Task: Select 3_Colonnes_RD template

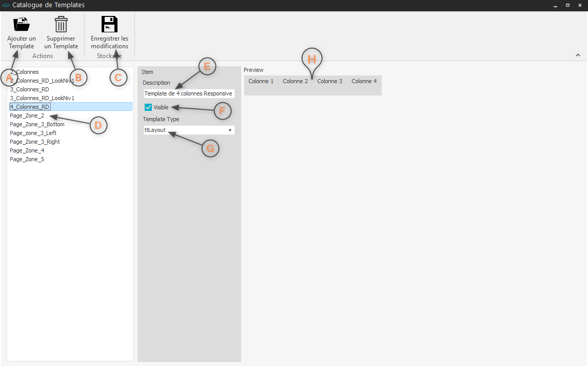Action: (30, 89)
